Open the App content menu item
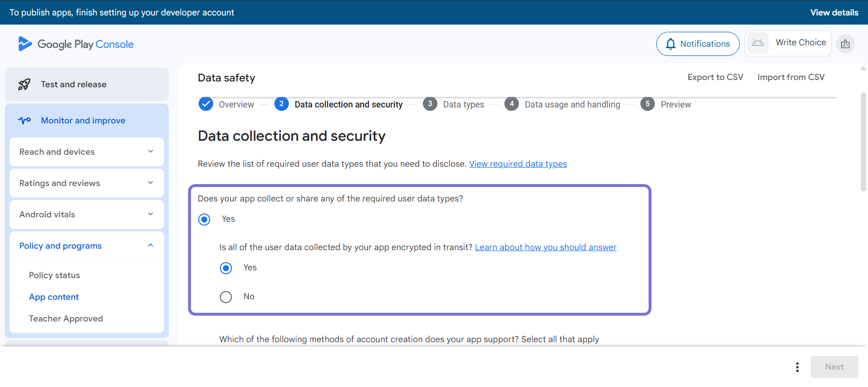 point(54,297)
